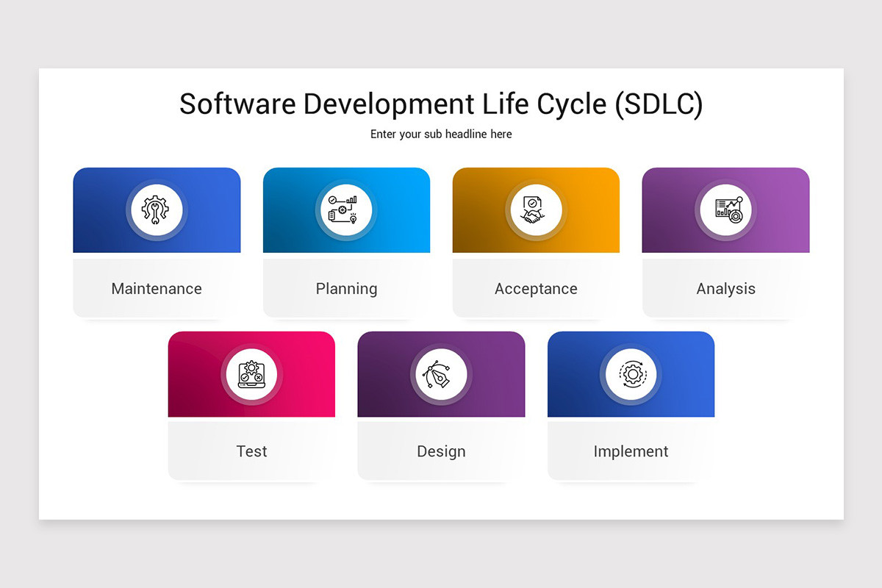Screen dimensions: 882x588
Task: Click the Implement card body
Action: 631,451
